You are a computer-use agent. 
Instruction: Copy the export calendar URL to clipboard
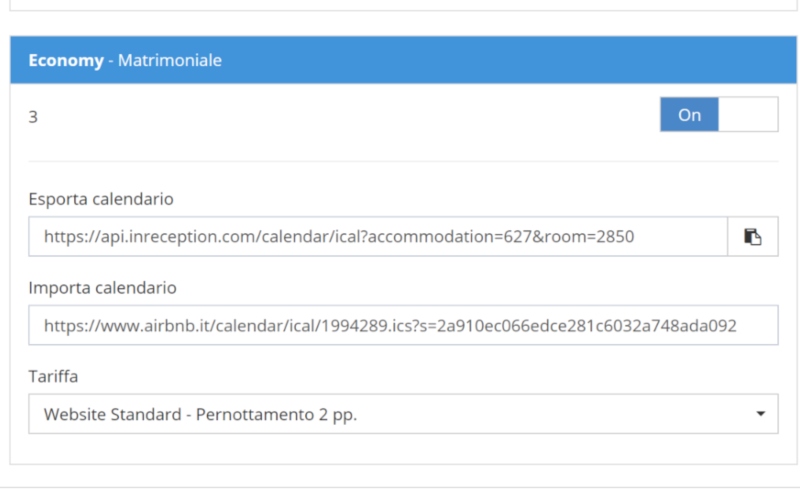point(753,236)
